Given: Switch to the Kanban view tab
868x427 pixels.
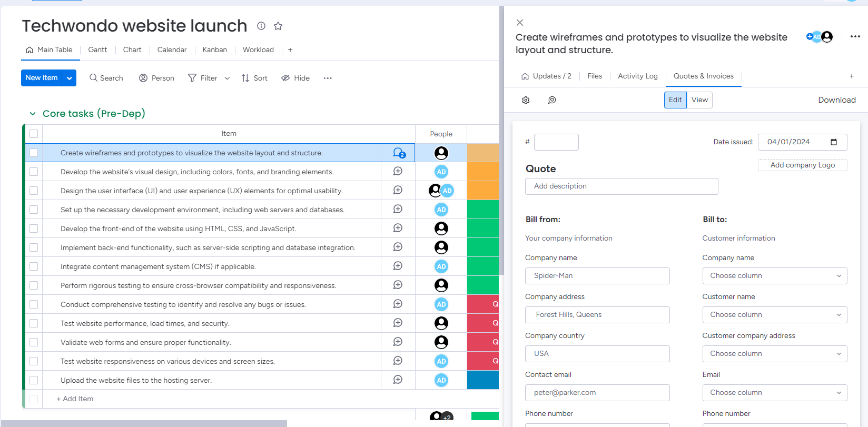Looking at the screenshot, I should [x=215, y=49].
